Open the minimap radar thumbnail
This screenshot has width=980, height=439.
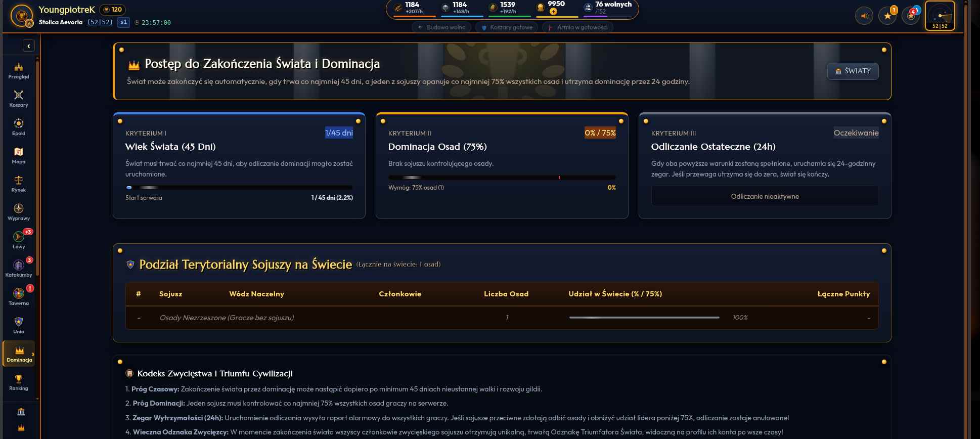[x=940, y=16]
